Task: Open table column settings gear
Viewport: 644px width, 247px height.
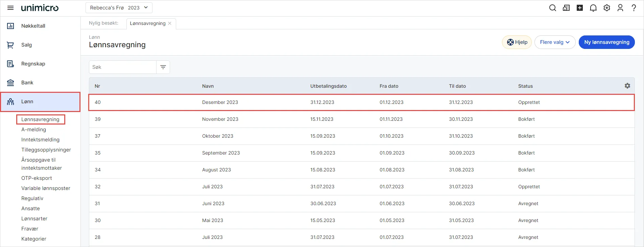Action: 627,86
